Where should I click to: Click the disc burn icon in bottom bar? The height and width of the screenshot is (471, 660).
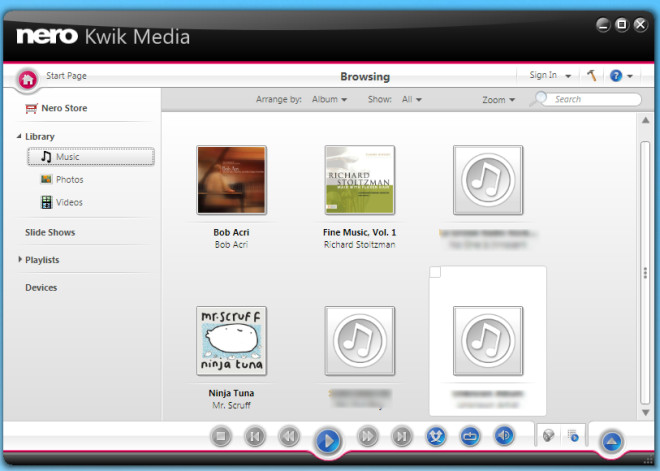coord(548,436)
